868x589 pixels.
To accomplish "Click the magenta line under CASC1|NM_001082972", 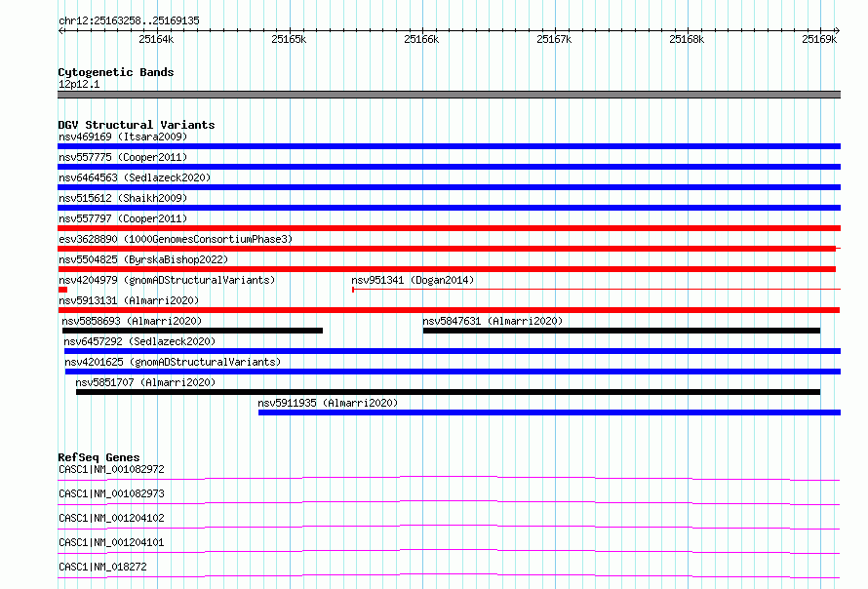I will (449, 478).
